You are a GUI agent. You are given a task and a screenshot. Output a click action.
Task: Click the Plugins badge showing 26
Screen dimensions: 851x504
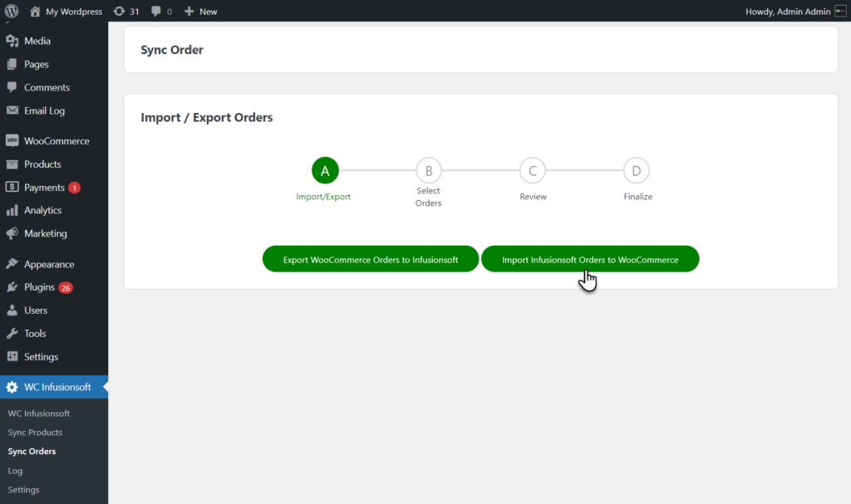pyautogui.click(x=66, y=287)
